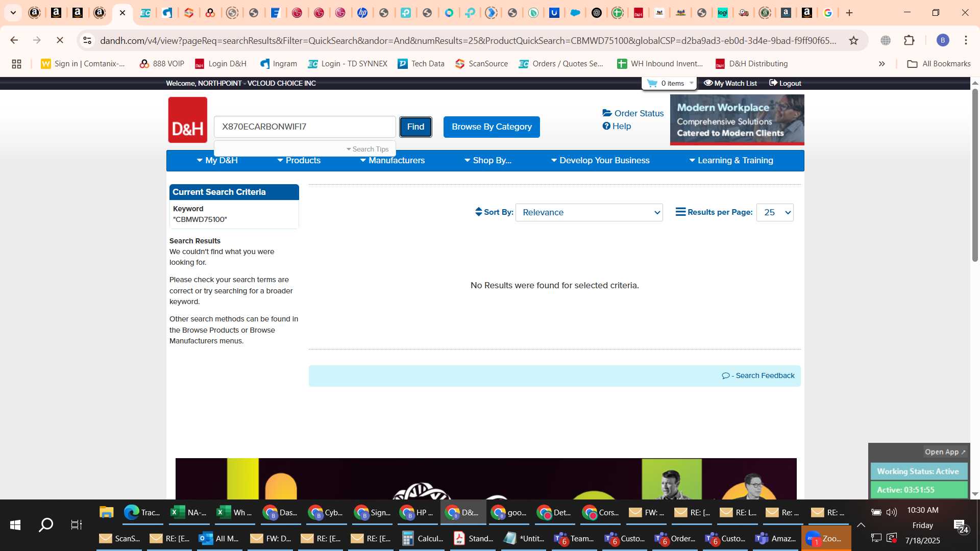
Task: Switch to the Google browser tab
Action: click(828, 13)
